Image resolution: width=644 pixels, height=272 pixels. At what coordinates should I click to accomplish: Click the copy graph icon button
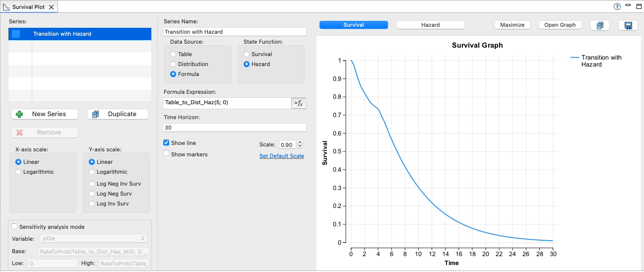pyautogui.click(x=599, y=25)
